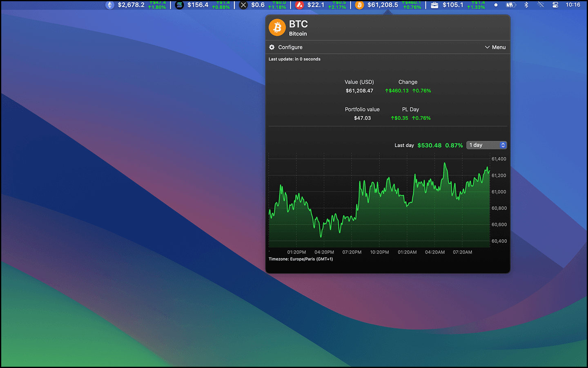Screen dimensions: 588x368
Task: Click the 60,800 chart axis label
Action: tap(499, 208)
